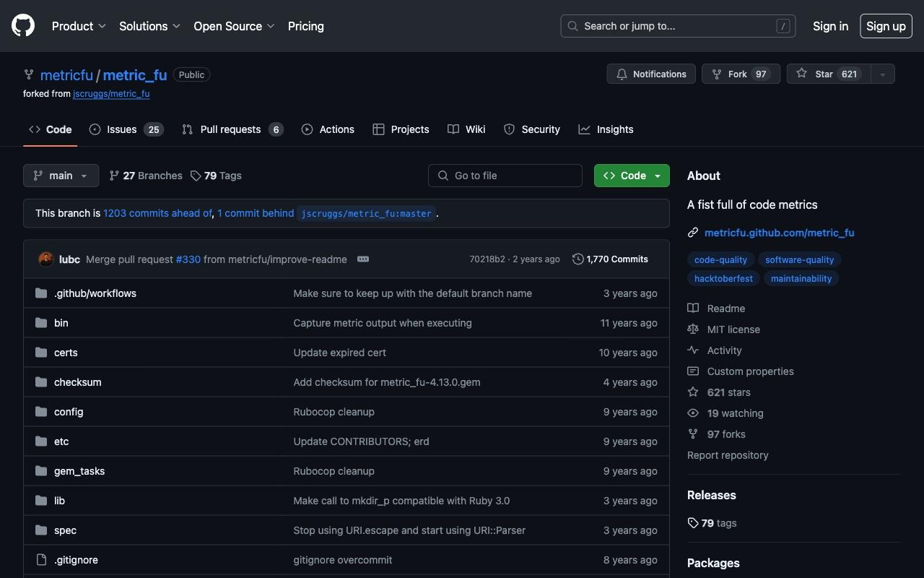View 79 Tags next to Branches
Image resolution: width=924 pixels, height=578 pixels.
pyautogui.click(x=216, y=176)
